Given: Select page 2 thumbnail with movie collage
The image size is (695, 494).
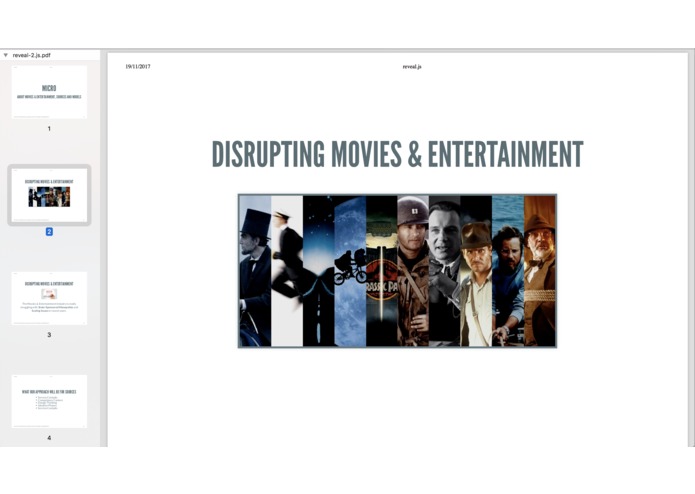Looking at the screenshot, I should pyautogui.click(x=49, y=195).
